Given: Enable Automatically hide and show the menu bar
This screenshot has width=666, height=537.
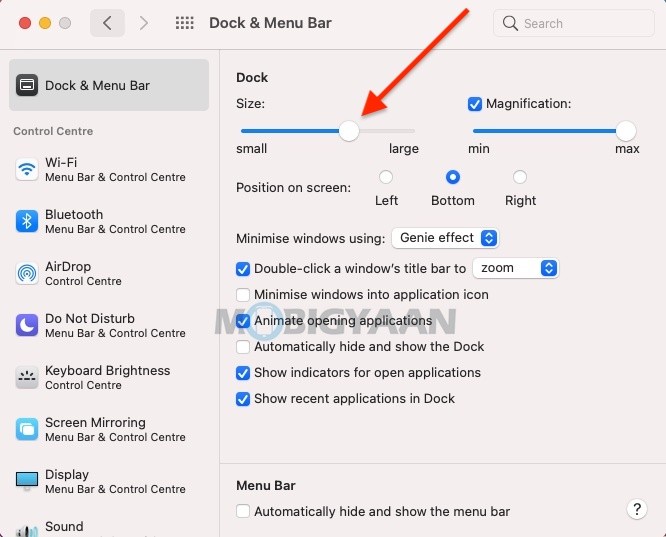Looking at the screenshot, I should pyautogui.click(x=243, y=511).
